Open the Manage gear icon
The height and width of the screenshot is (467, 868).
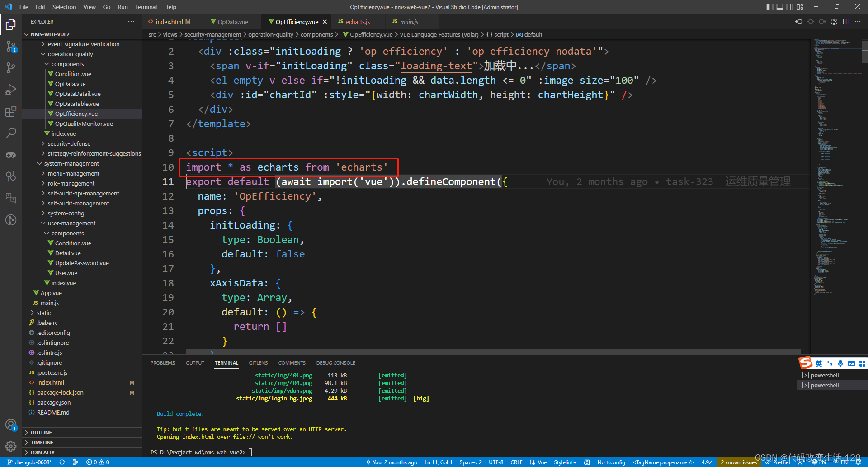click(11, 446)
